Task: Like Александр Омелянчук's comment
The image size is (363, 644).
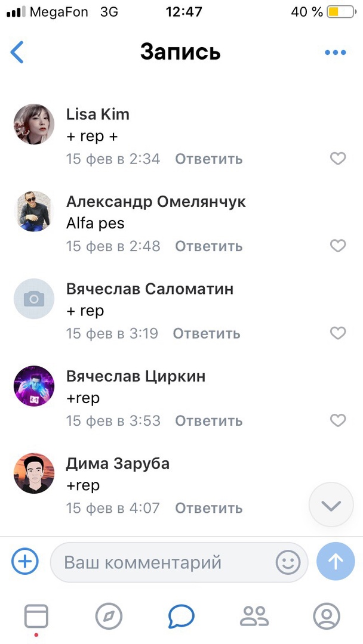Action: coord(338,246)
